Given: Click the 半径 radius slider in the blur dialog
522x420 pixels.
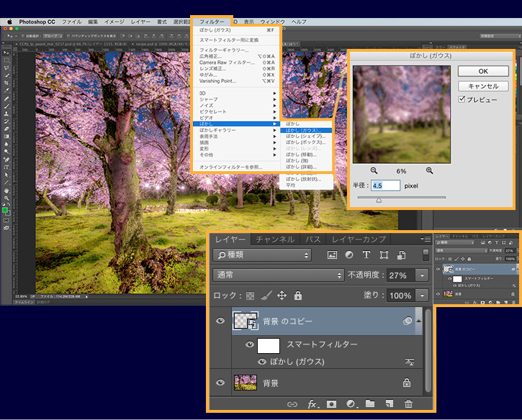Looking at the screenshot, I should 402,198.
